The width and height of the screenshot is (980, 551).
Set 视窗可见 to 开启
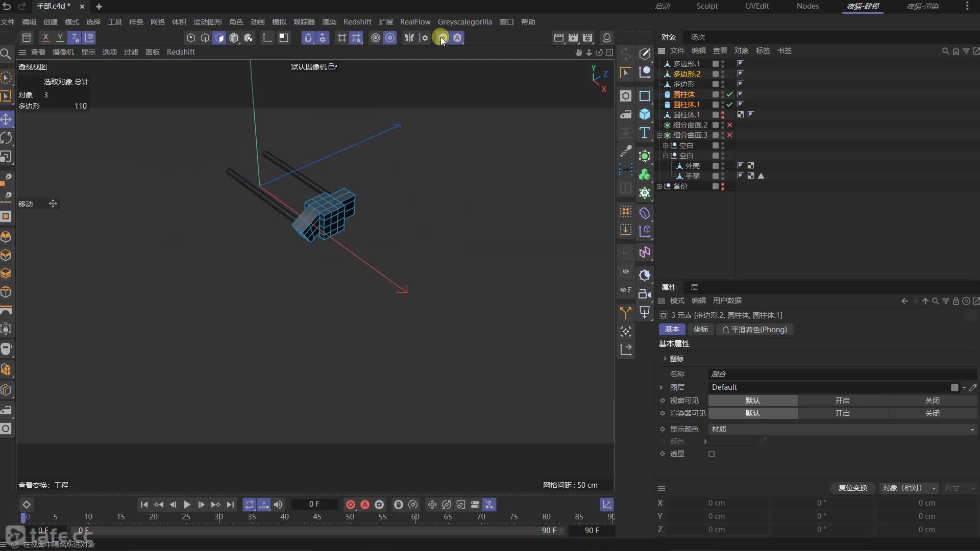pyautogui.click(x=842, y=400)
